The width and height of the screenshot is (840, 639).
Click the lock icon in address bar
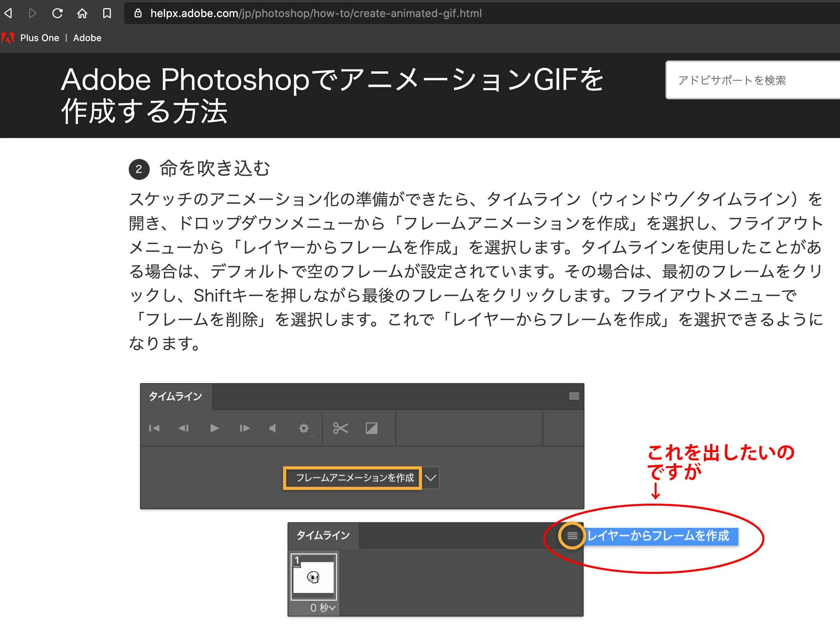click(138, 14)
